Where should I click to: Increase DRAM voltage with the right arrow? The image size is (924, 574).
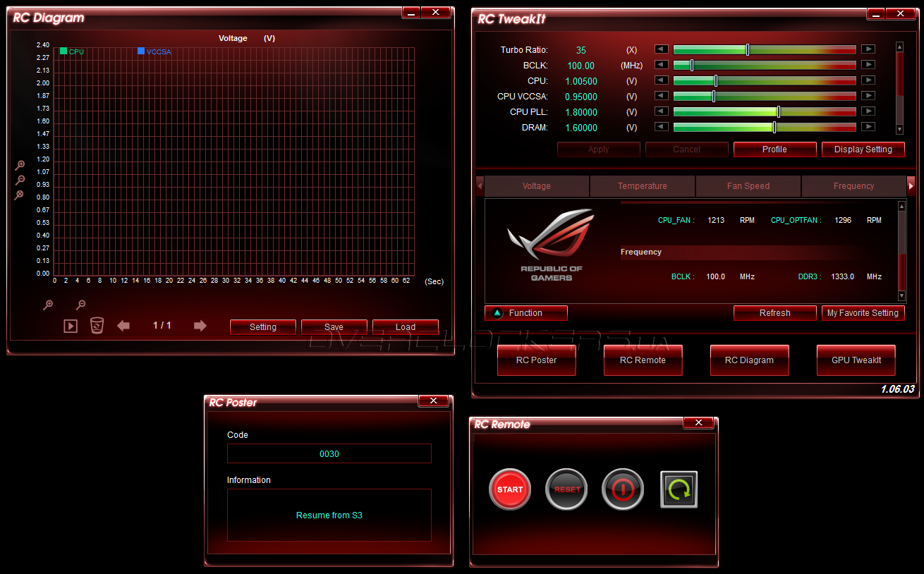(868, 127)
